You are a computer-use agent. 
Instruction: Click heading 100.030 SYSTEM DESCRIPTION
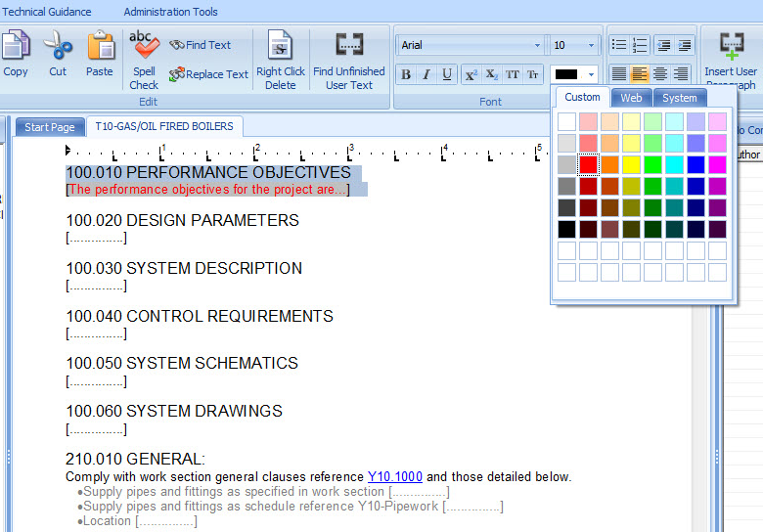(x=184, y=268)
